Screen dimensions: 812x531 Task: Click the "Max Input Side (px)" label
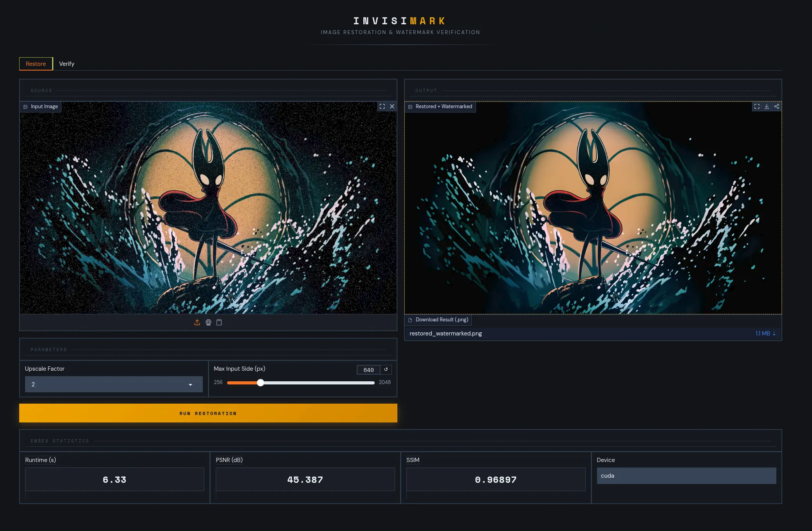coord(239,369)
